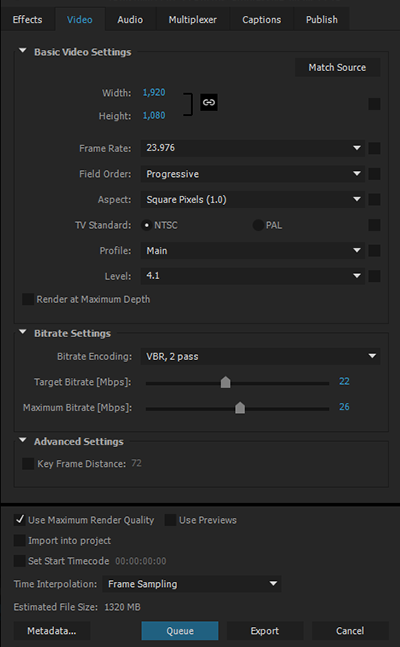Click the Key Frame Distance value 72
Viewport: 400px width, 647px height.
click(136, 463)
